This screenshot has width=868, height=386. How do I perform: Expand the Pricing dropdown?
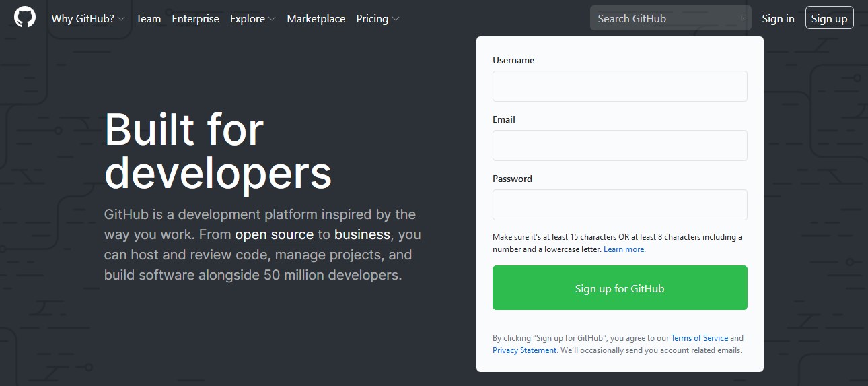(x=377, y=19)
